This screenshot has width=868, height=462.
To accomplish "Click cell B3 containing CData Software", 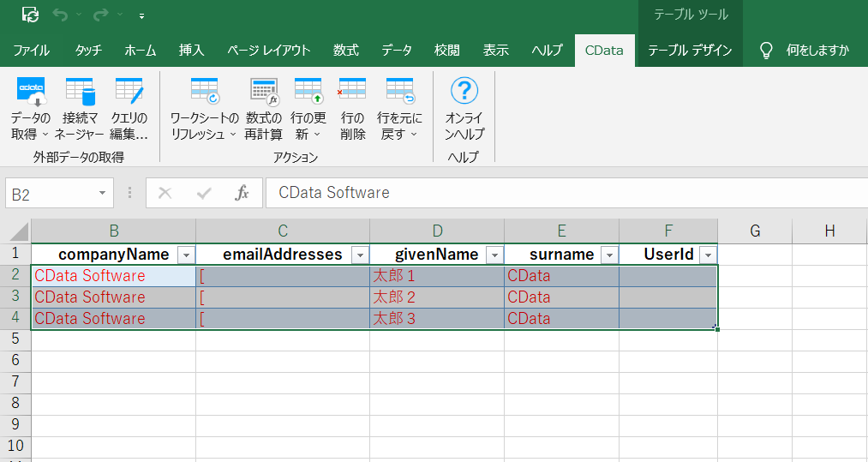I will point(113,297).
